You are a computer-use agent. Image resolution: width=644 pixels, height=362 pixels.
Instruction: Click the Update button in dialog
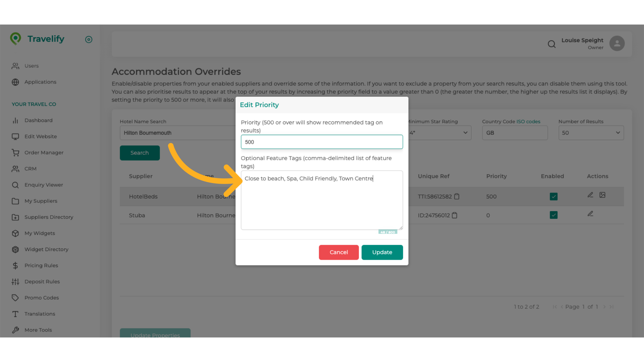pos(382,252)
